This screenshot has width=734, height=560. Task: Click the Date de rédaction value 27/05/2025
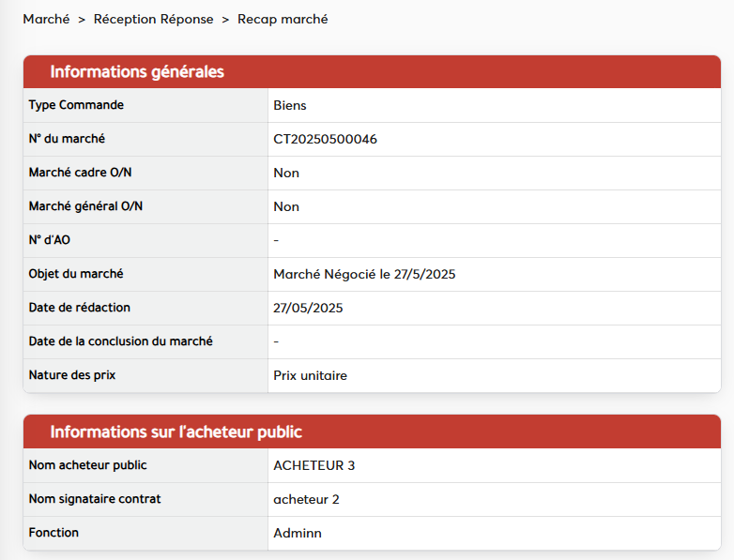308,309
